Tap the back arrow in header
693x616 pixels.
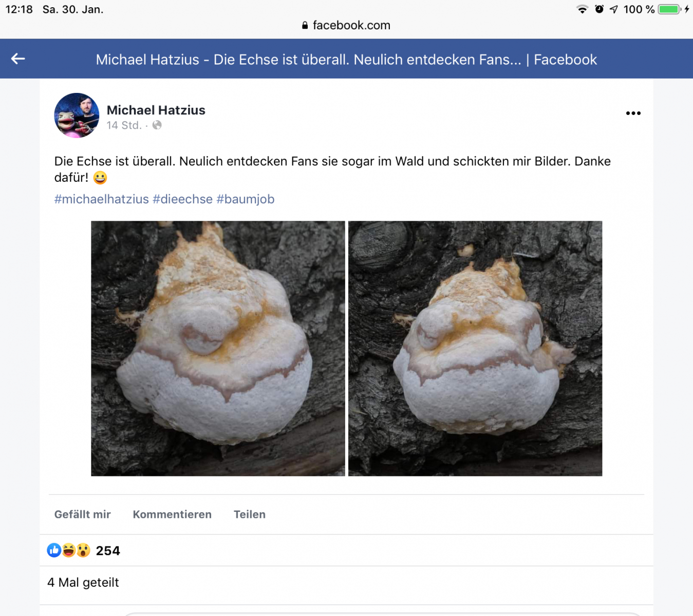point(18,59)
